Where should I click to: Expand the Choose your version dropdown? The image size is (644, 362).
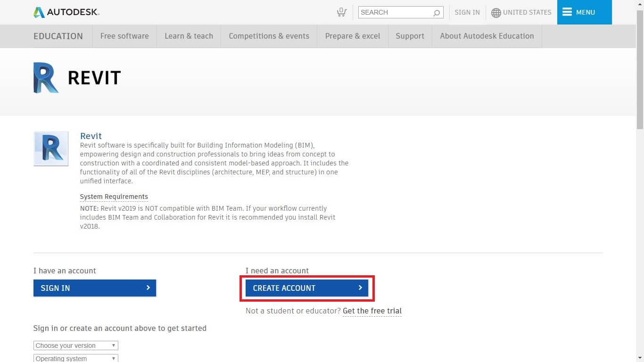coord(76,346)
